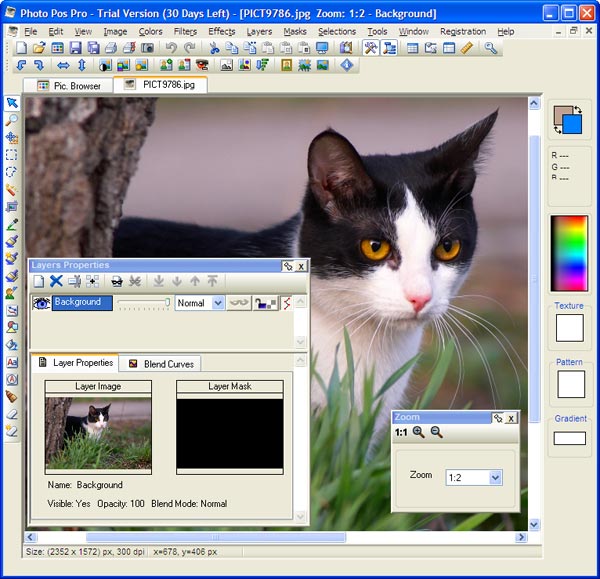
Task: Click the zoom in magnifier in Zoom panel
Action: (418, 432)
